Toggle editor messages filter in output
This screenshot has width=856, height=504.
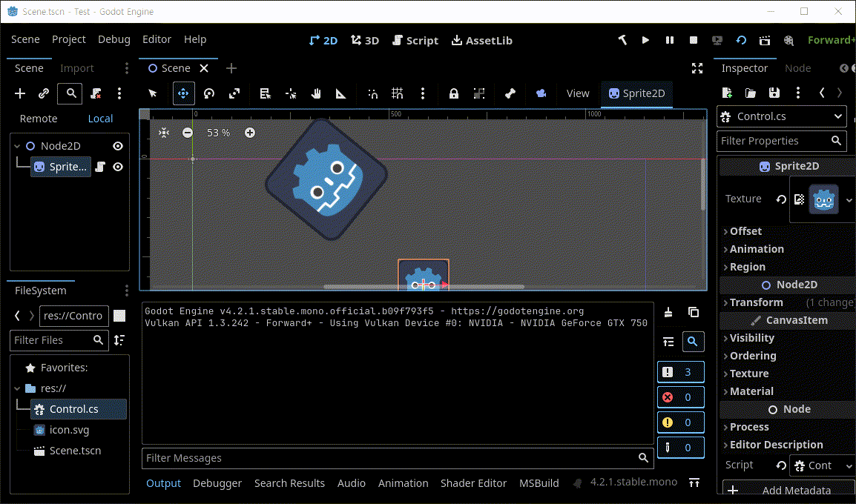point(681,447)
